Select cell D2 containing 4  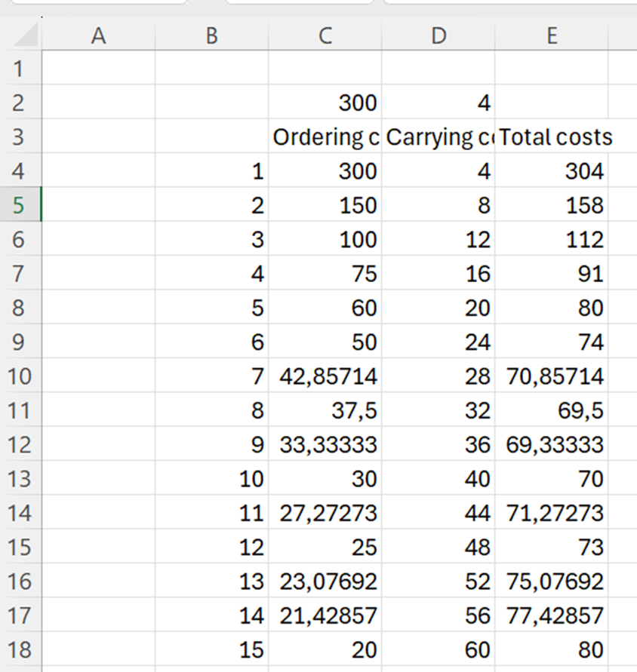click(x=439, y=103)
